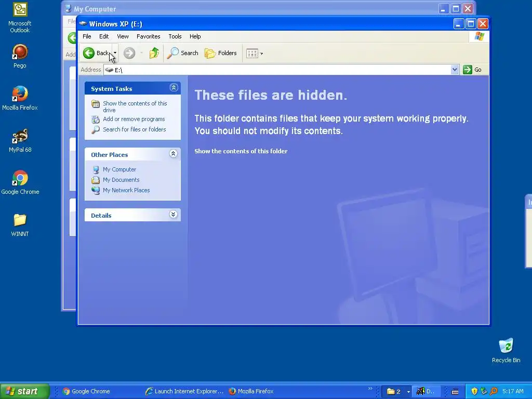Click the My Network Places globe icon
This screenshot has height=399, width=532.
point(96,190)
